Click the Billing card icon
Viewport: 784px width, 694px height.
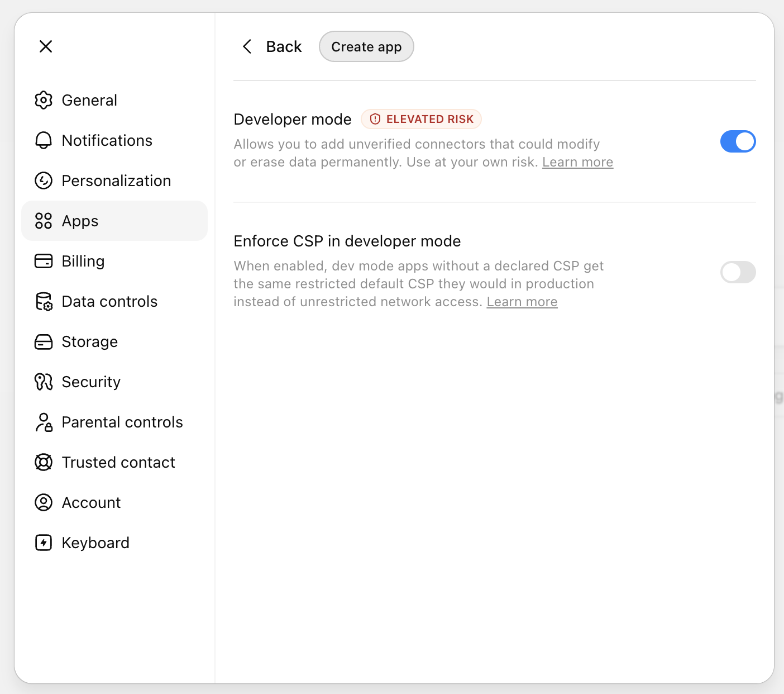44,261
